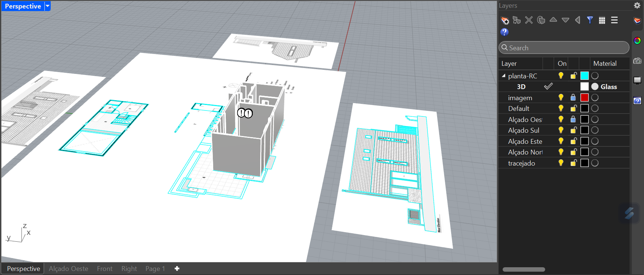Image resolution: width=644 pixels, height=275 pixels.
Task: Turn off the imagem layer lightbulb
Action: point(561,98)
